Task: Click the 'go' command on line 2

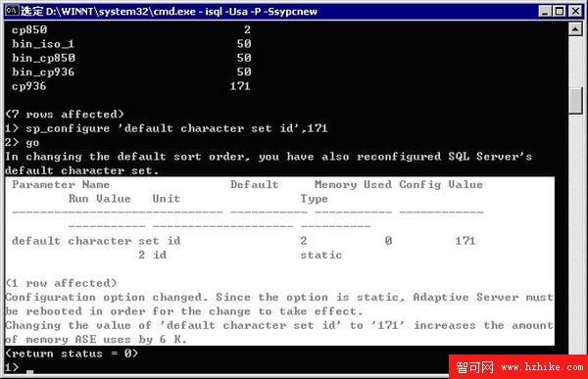Action: click(32, 143)
